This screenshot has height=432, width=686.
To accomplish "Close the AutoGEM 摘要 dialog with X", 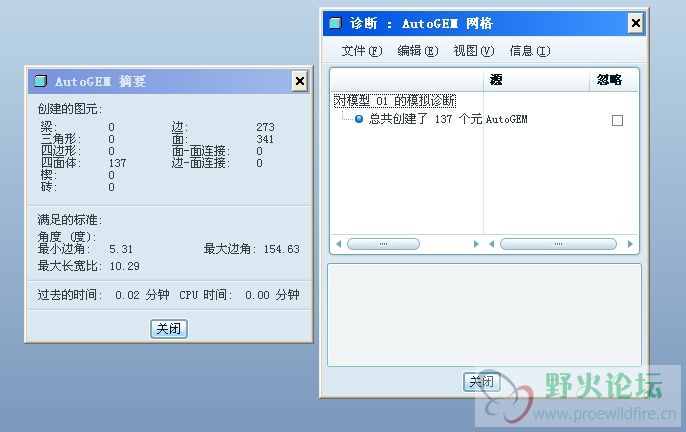I will (x=300, y=81).
